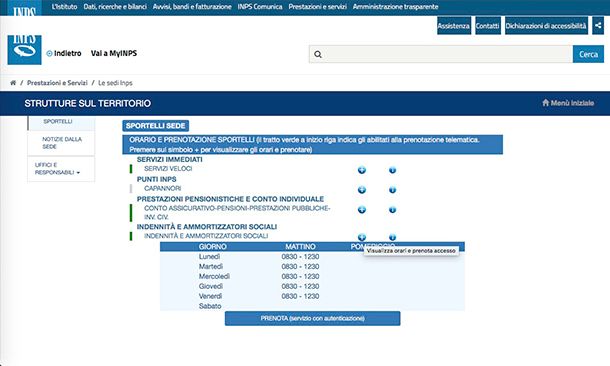Click the MATTINO column header
Image resolution: width=610 pixels, height=366 pixels.
pyautogui.click(x=300, y=247)
